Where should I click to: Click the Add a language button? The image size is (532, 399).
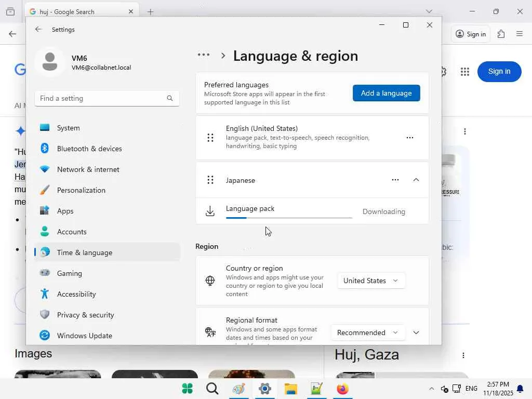(387, 93)
